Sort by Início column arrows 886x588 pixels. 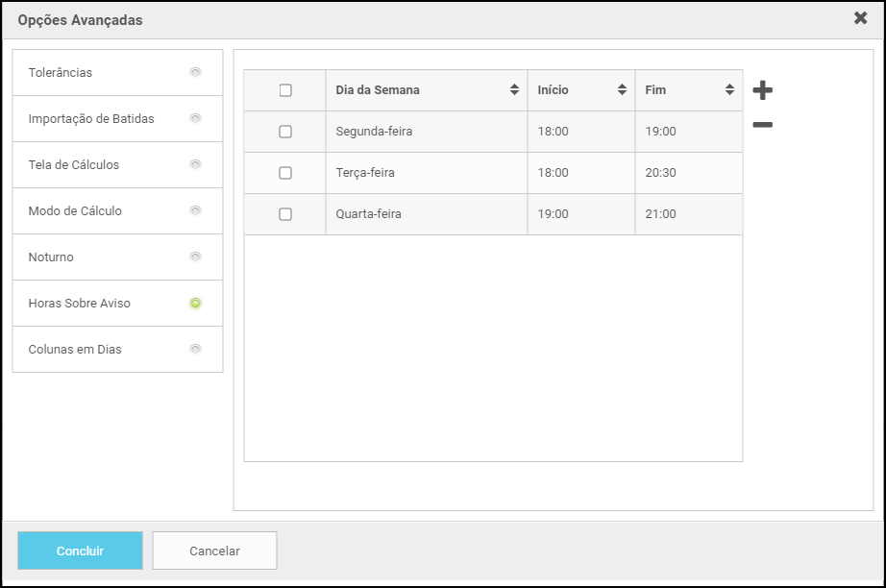tap(622, 90)
